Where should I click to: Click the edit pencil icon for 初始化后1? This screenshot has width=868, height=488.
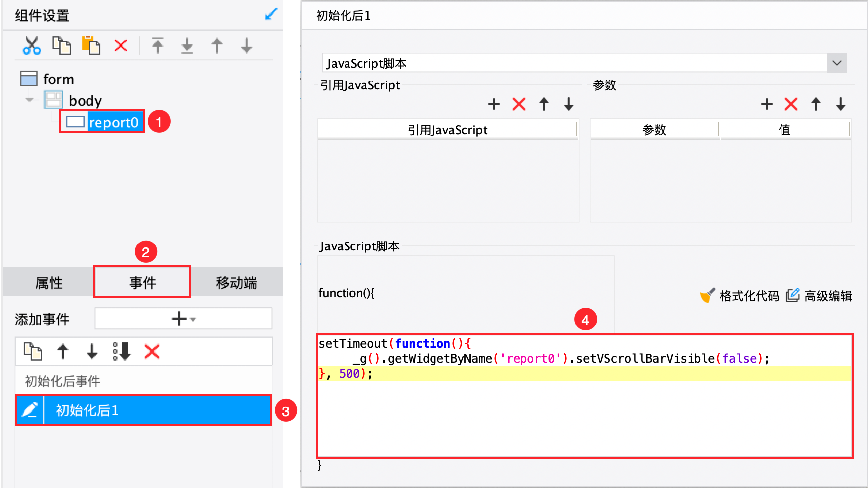[x=30, y=410]
